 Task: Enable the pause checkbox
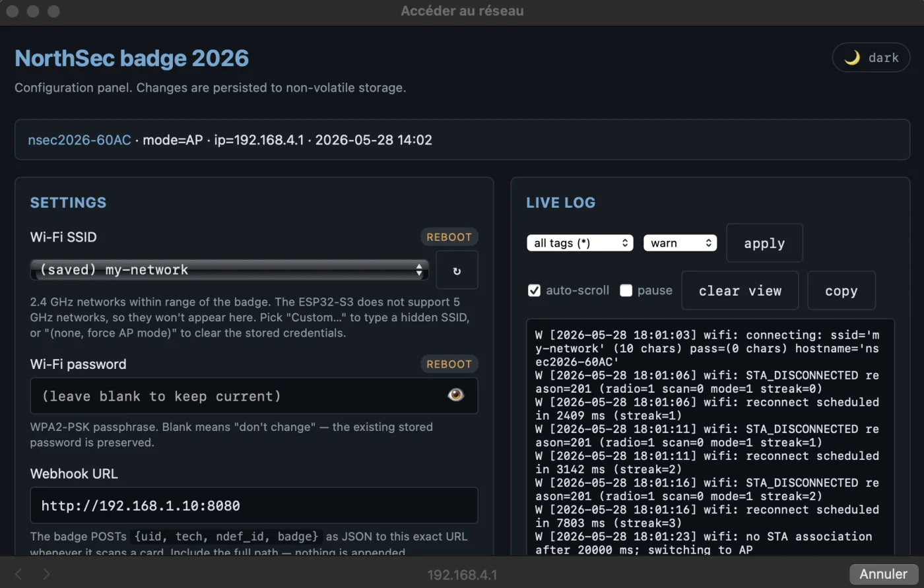(626, 290)
